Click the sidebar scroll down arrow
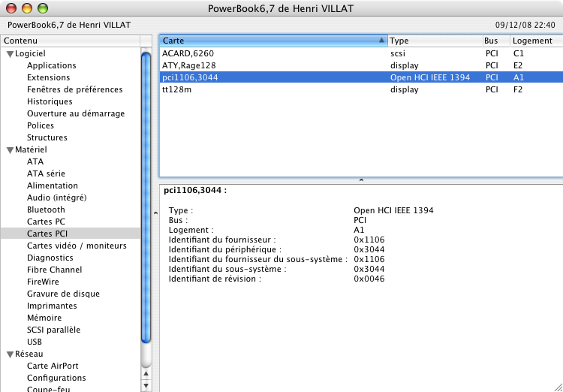 click(x=146, y=386)
